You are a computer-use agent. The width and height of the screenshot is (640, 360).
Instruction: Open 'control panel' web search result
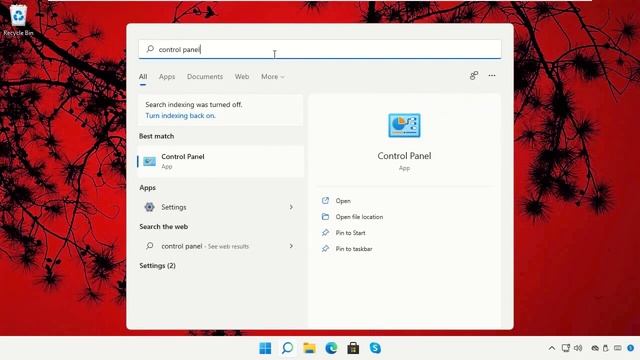pos(221,246)
